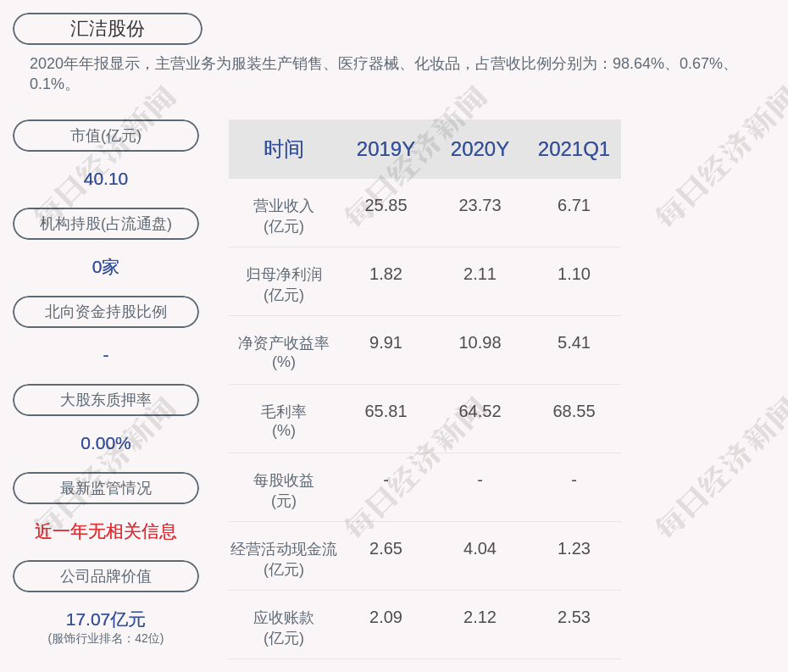The width and height of the screenshot is (788, 672).
Task: Open the 最新监管情况 label
Action: (106, 488)
